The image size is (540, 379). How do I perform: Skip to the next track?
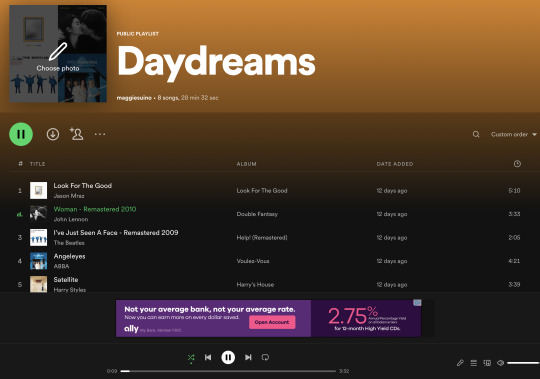248,357
